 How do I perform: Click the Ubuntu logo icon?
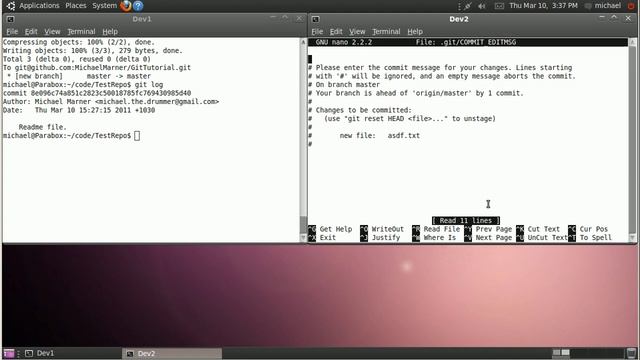point(11,6)
